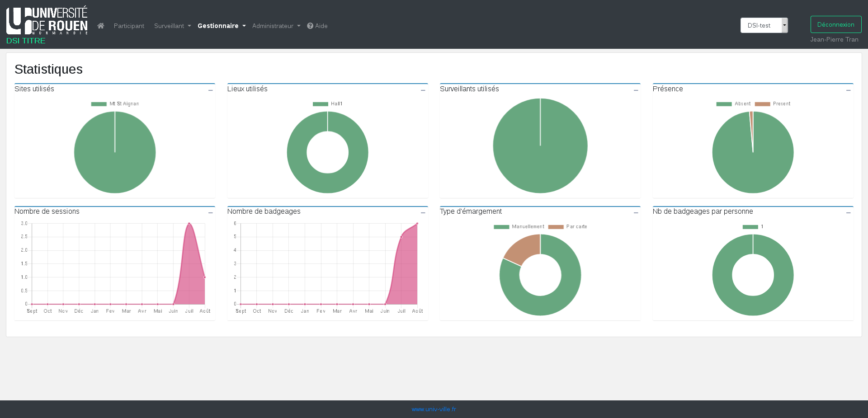Image resolution: width=868 pixels, height=418 pixels.
Task: Click the Juil peak point in sessions chart
Action: click(189, 223)
